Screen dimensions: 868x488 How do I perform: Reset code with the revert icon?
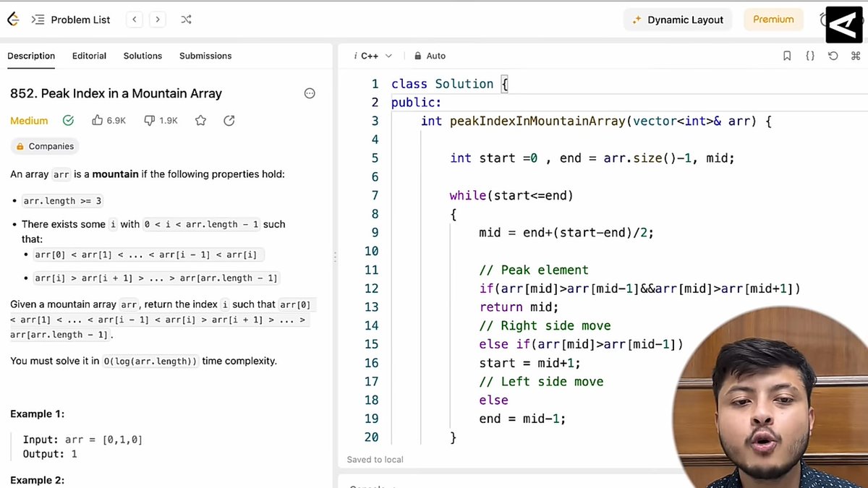click(x=833, y=56)
